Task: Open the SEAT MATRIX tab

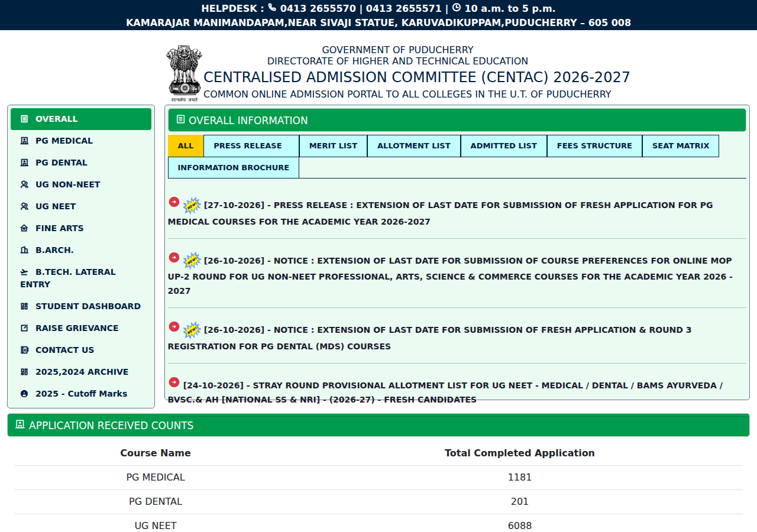Action: (681, 146)
